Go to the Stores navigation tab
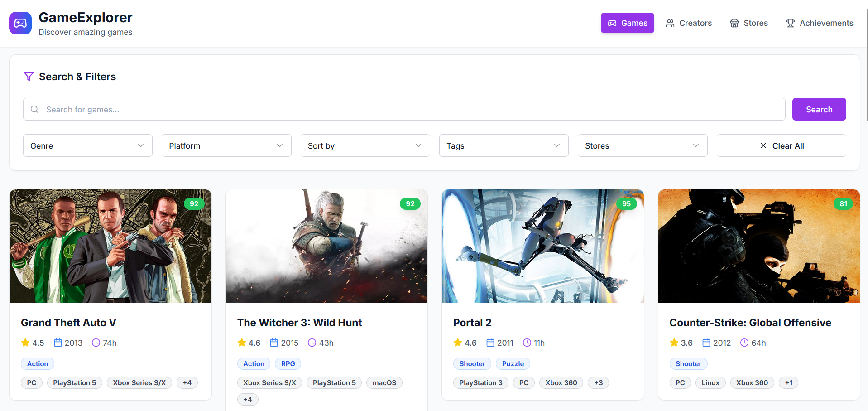Image resolution: width=868 pixels, height=411 pixels. (749, 23)
